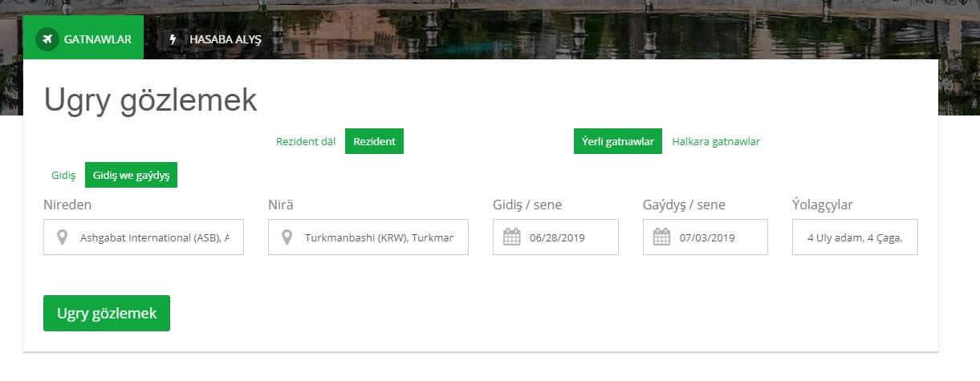980x381 pixels.
Task: Click the location pin icon in Nirä field
Action: coord(287,237)
